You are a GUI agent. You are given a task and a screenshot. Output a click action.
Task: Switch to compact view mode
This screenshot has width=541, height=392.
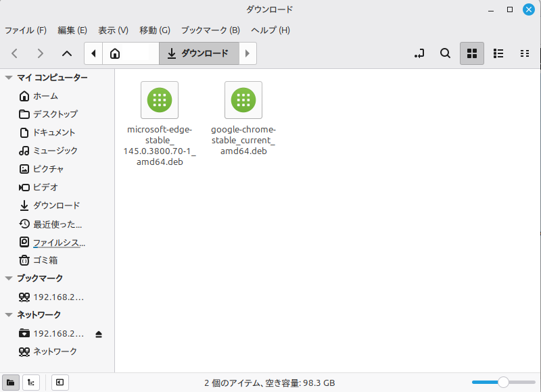pos(524,53)
